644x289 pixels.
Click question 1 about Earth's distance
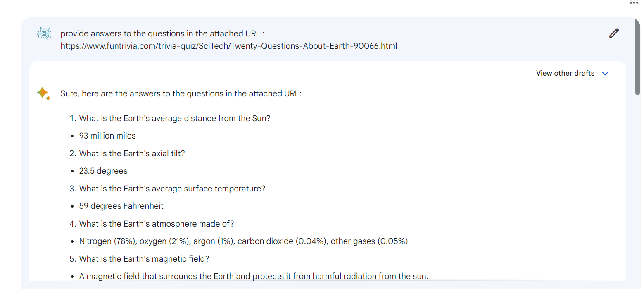175,118
